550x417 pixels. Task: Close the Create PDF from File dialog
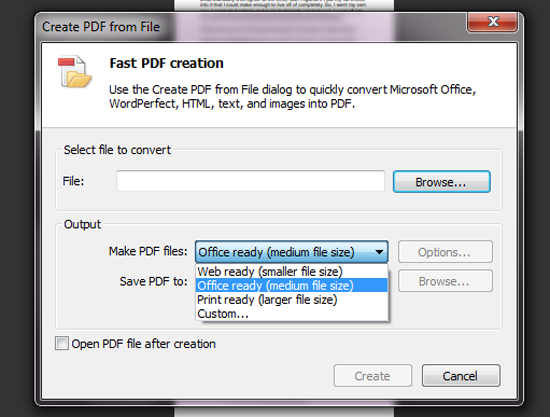click(x=492, y=22)
